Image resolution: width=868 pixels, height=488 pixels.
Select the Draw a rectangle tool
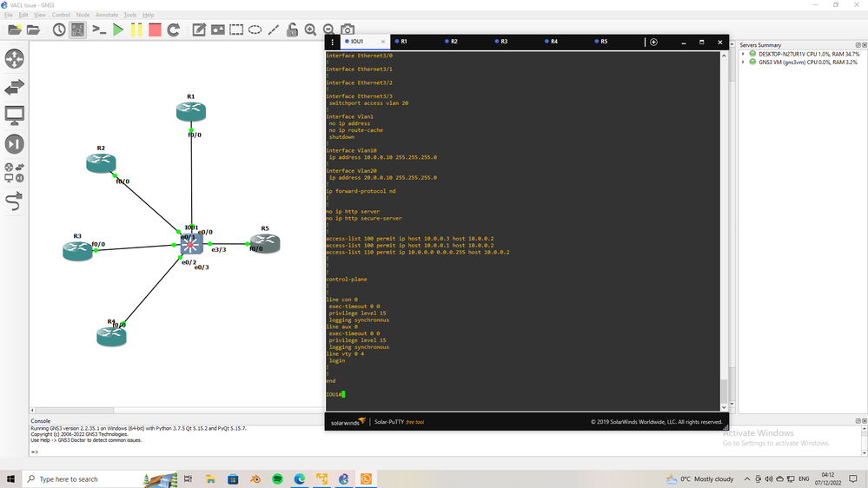click(236, 30)
